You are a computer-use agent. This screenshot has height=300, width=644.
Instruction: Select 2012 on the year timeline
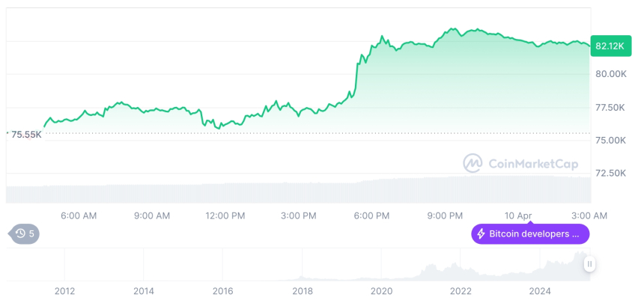click(64, 291)
